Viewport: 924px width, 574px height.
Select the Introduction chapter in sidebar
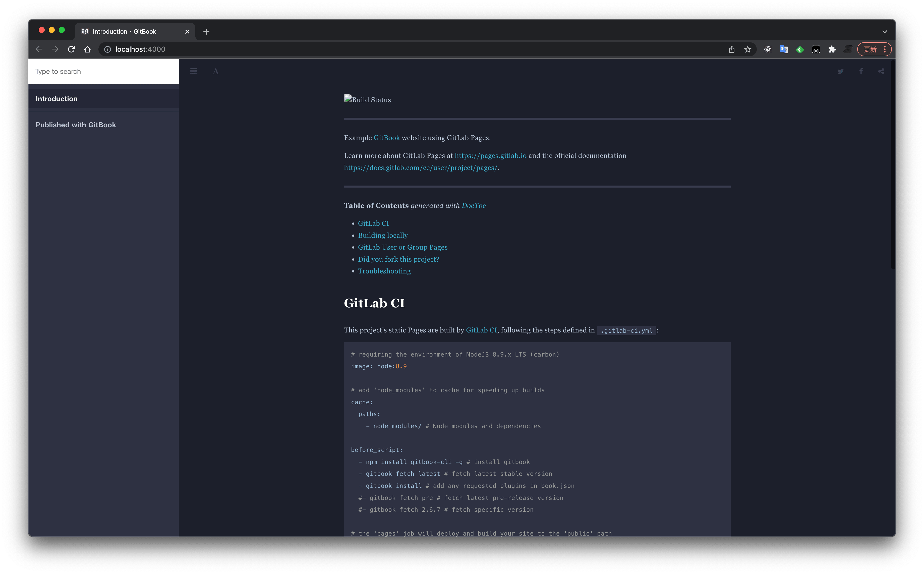56,98
